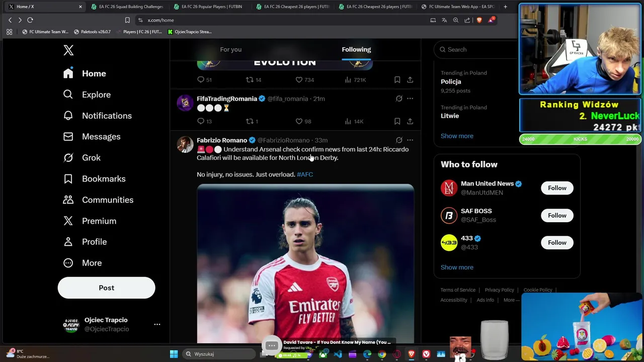Image resolution: width=644 pixels, height=362 pixels.
Task: Open Grok in the sidebar
Action: (x=82, y=158)
